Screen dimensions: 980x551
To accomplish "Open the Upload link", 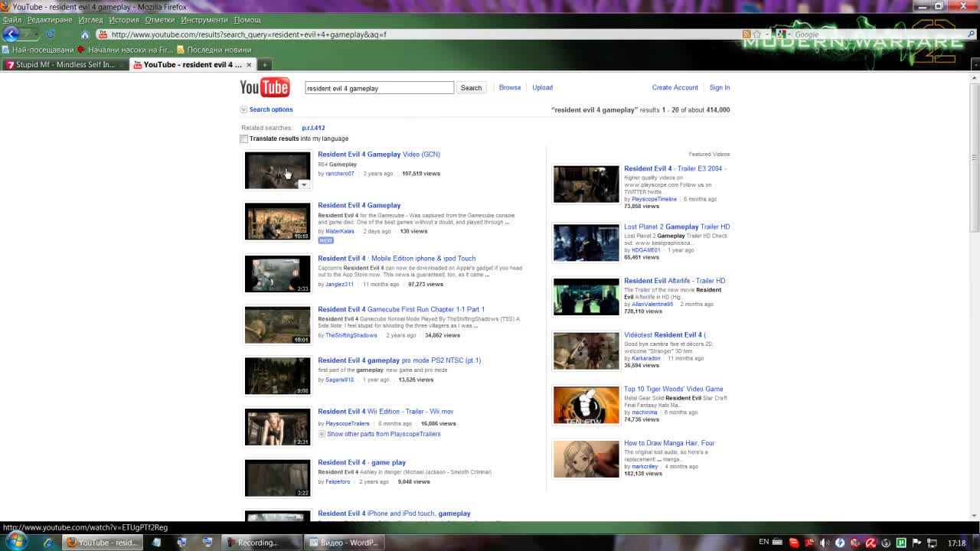I will click(x=542, y=87).
